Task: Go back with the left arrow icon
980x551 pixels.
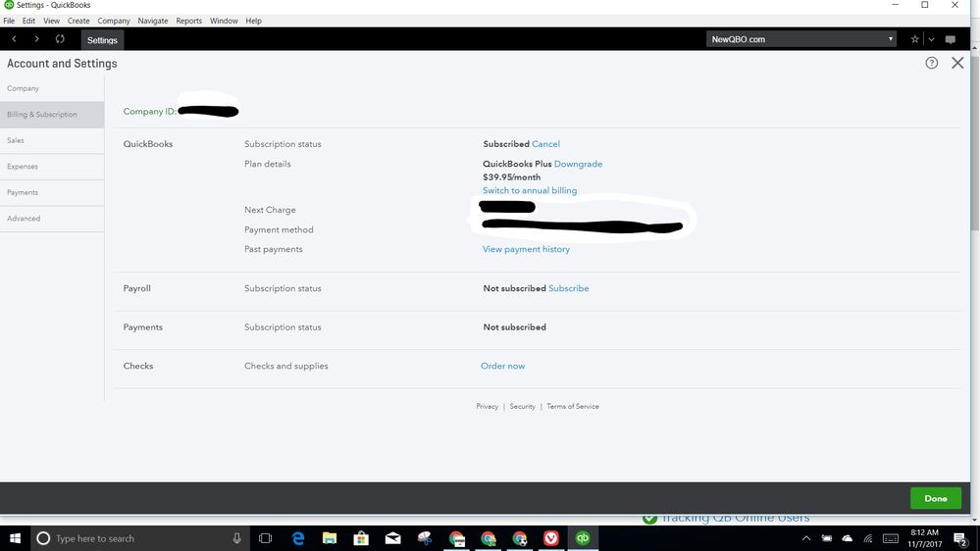Action: coord(14,39)
